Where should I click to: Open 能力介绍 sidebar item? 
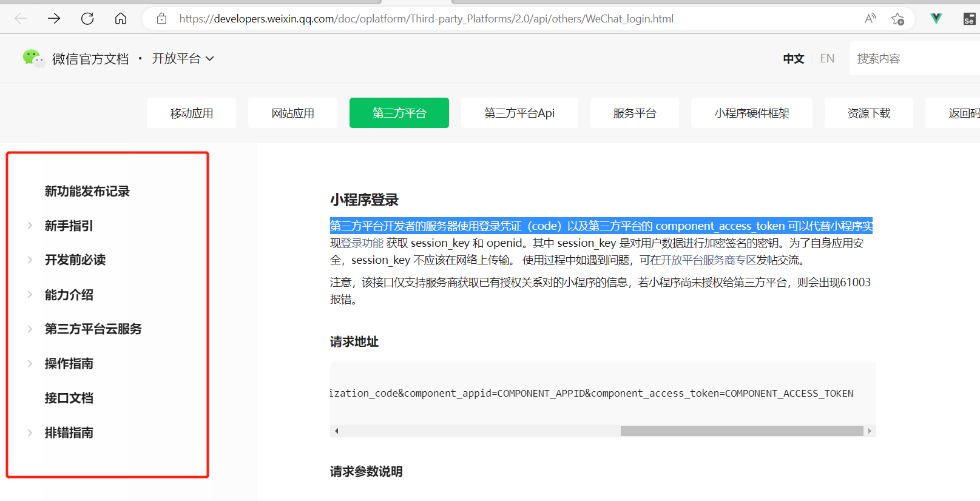[x=69, y=295]
